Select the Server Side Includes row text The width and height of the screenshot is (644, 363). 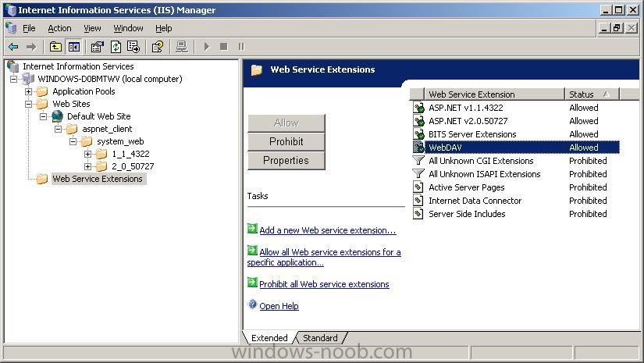467,214
